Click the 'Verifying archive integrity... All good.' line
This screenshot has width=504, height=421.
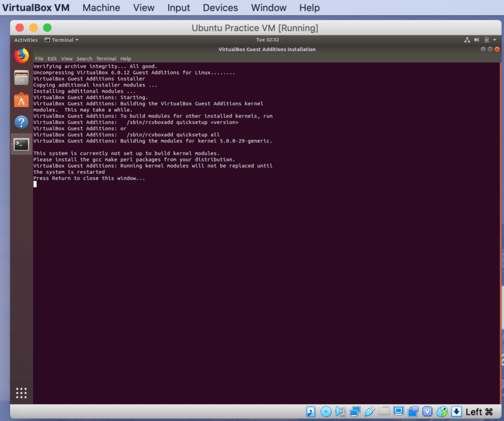point(95,66)
